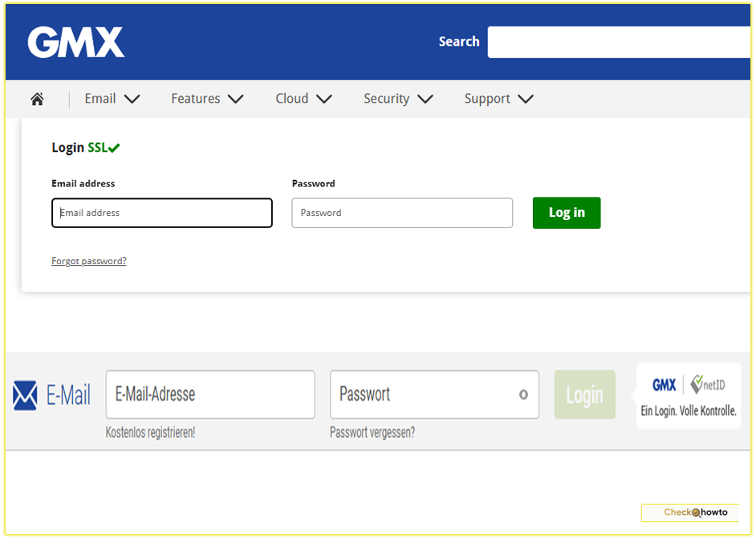Open the Email navigation item
Viewport: 756px width, 538px height.
(100, 99)
